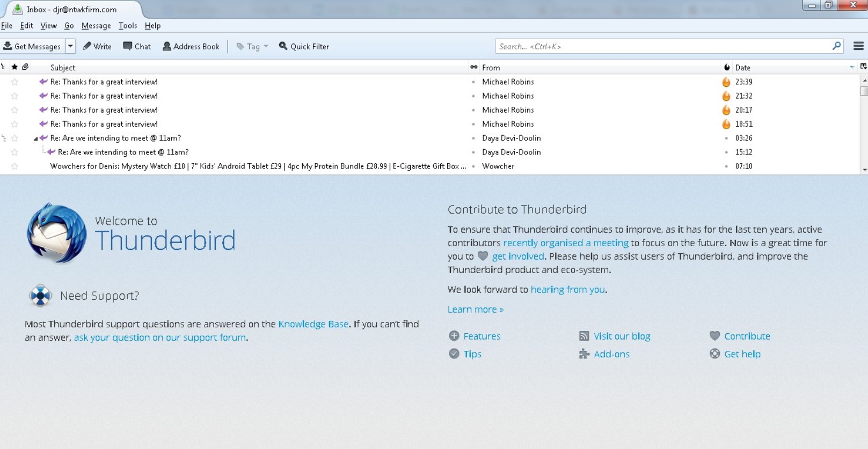The image size is (868, 449).
Task: Open the Message menu
Action: [96, 26]
